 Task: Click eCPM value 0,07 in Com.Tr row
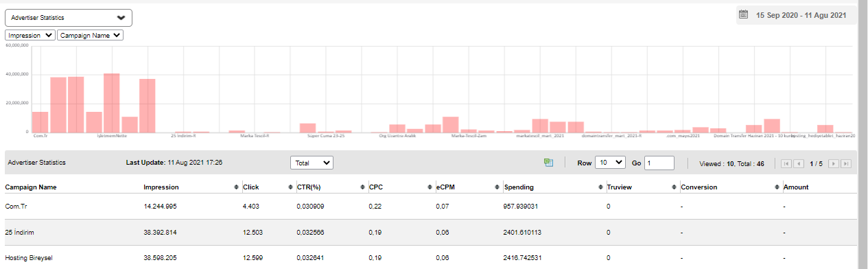442,206
